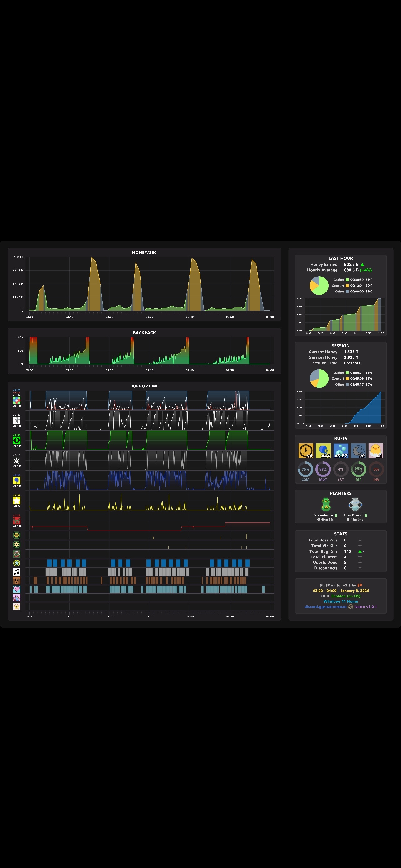Select the tidal wave x0 buff icon
The width and height of the screenshot is (401, 868).
pos(358,451)
